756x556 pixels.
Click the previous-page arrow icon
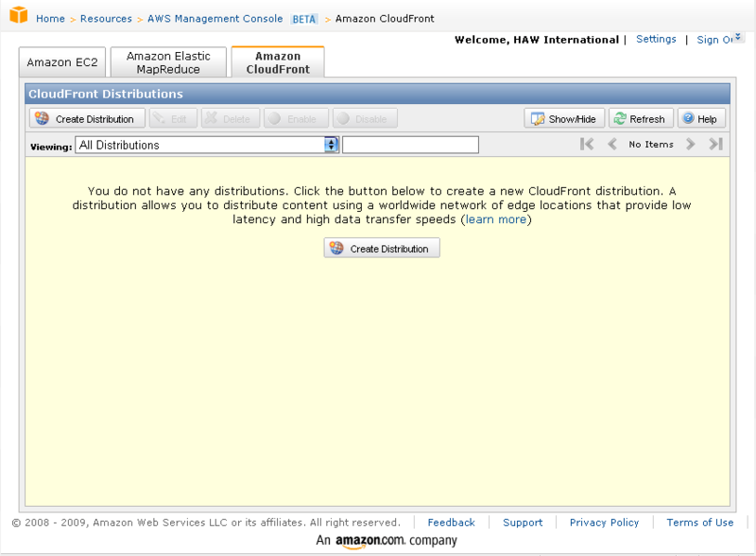(x=612, y=144)
